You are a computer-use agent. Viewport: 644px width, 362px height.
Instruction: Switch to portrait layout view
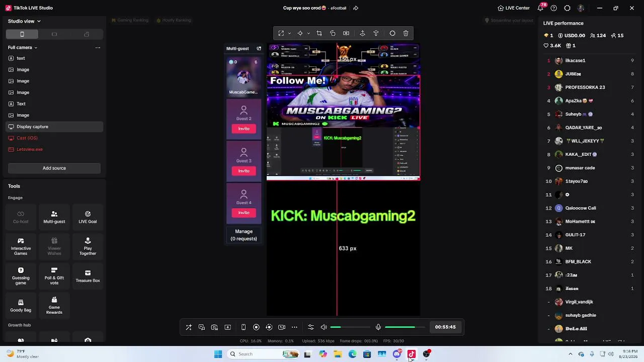pyautogui.click(x=22, y=34)
